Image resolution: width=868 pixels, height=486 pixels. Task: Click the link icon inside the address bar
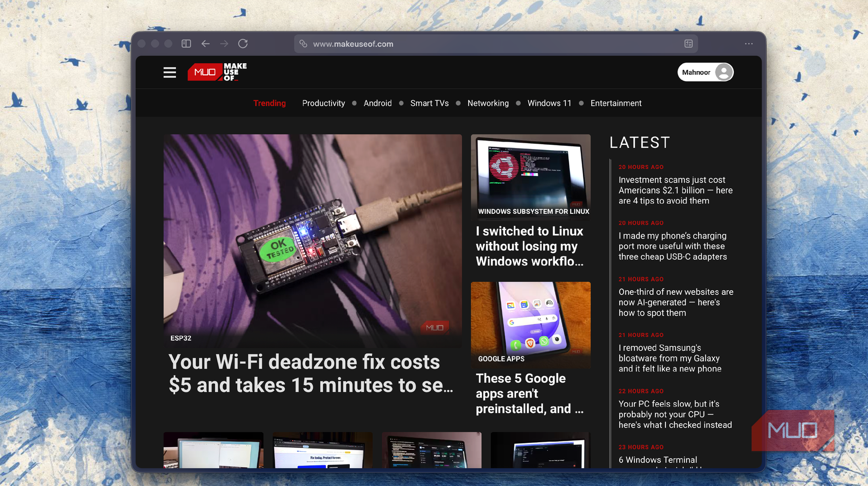[303, 44]
